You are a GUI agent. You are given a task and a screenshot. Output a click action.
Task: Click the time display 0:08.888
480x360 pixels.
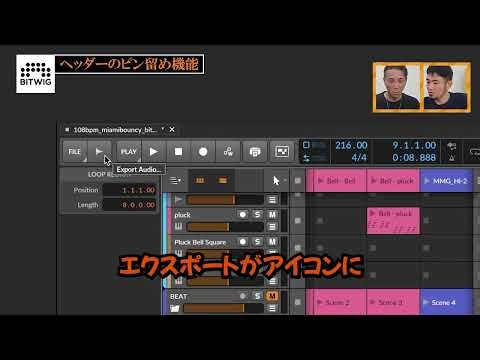click(x=414, y=158)
